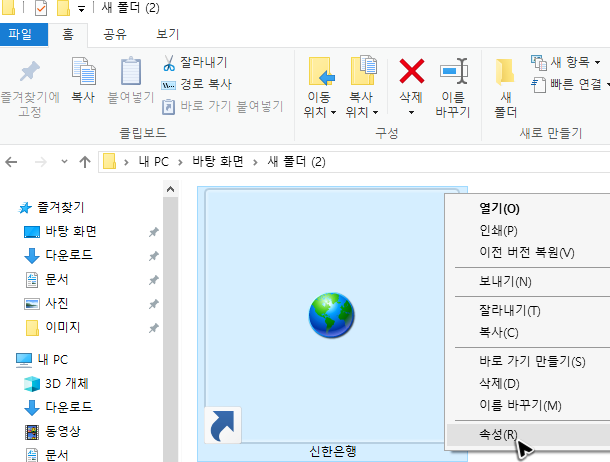Click chevron after 바탕 화면 in address bar

pyautogui.click(x=255, y=162)
